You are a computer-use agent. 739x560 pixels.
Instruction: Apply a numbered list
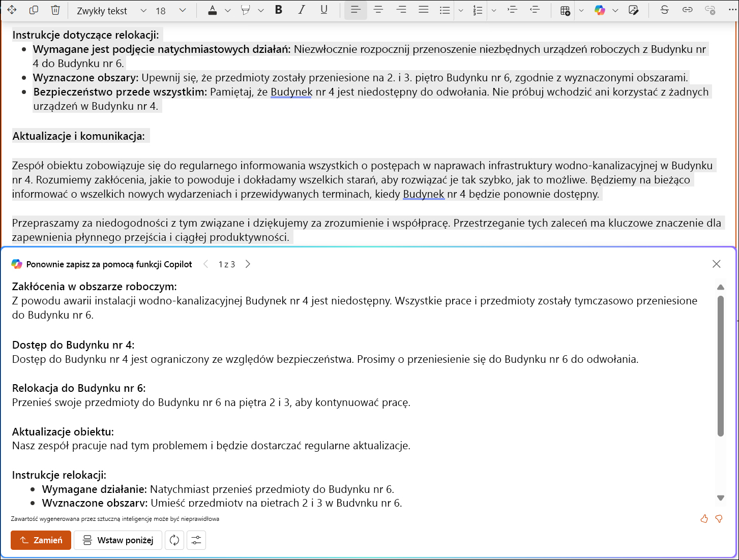pyautogui.click(x=478, y=10)
